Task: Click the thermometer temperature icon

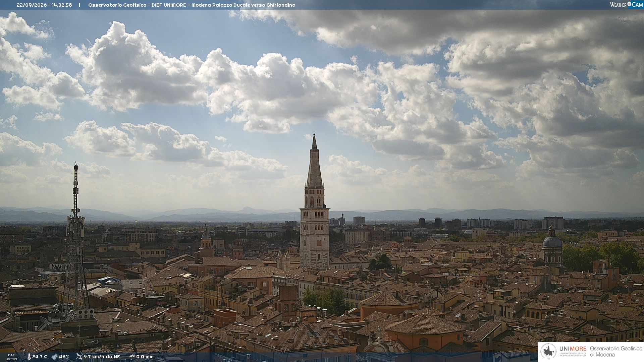Action: pos(29,357)
